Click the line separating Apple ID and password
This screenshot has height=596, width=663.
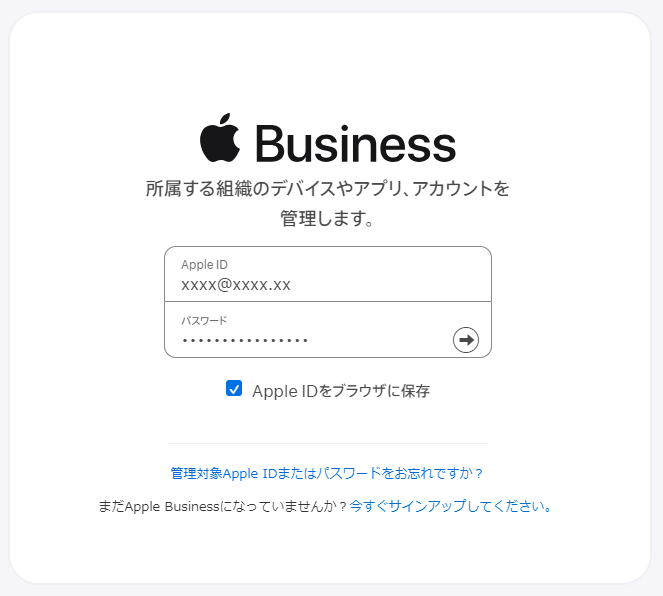point(328,302)
